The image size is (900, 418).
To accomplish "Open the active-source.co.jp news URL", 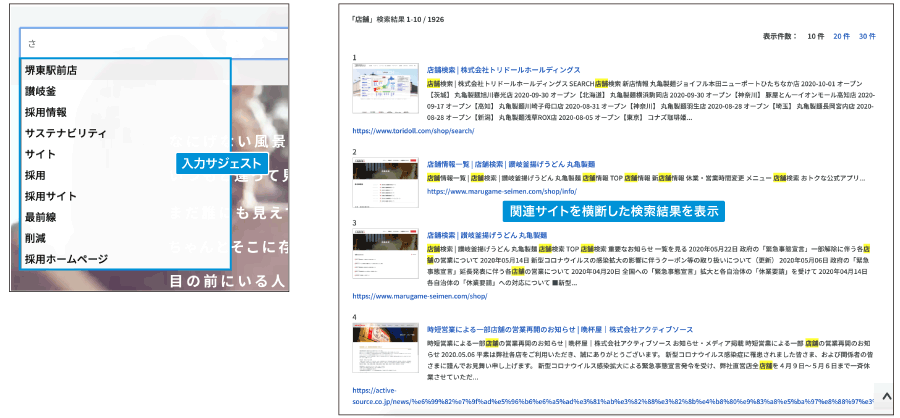I will 613,396.
